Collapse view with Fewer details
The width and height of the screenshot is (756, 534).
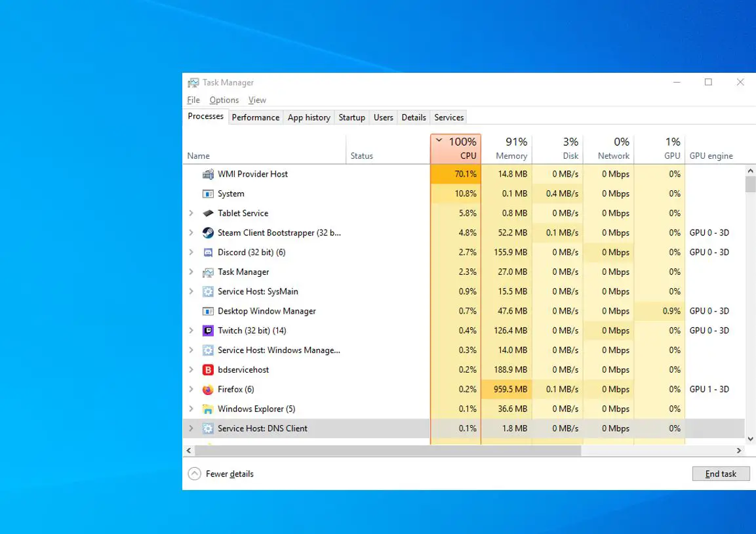click(221, 474)
